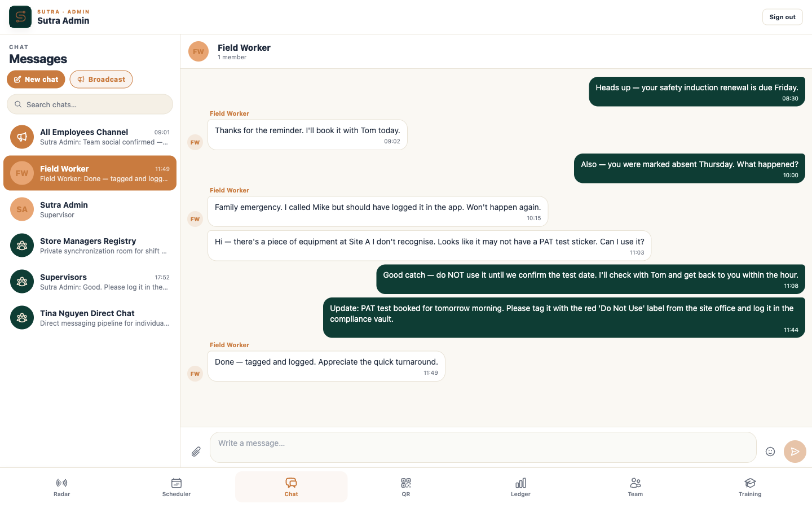
Task: Go to the Ledger tab
Action: tap(520, 487)
